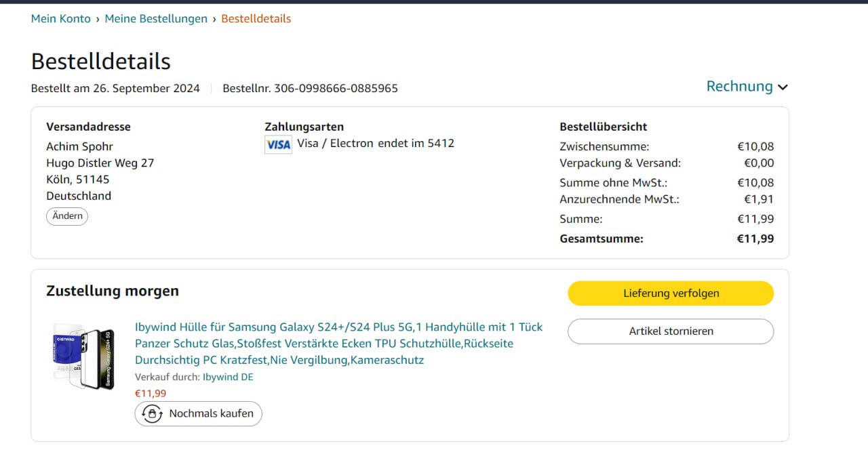Click the Visa card logo icon
The width and height of the screenshot is (868, 450).
coord(278,144)
